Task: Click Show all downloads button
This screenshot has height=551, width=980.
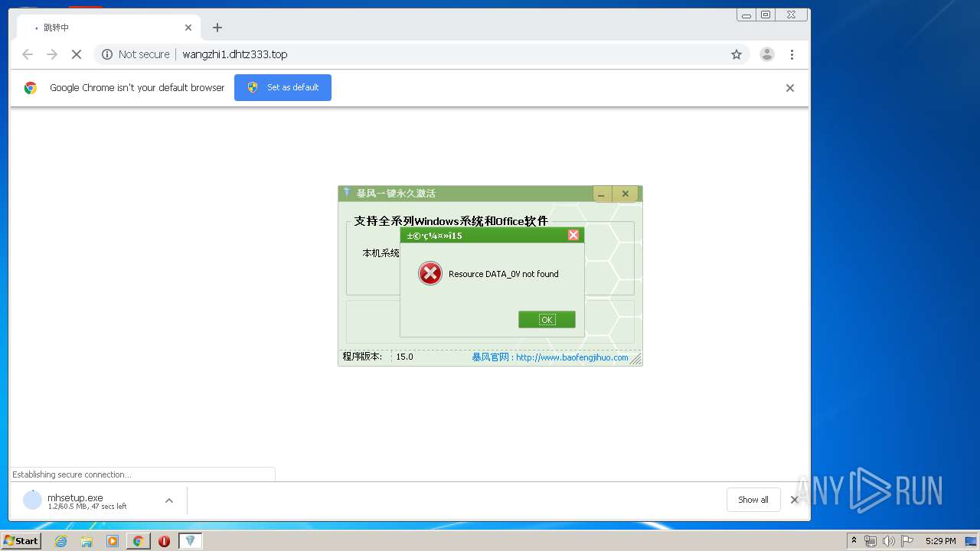Action: click(x=753, y=500)
